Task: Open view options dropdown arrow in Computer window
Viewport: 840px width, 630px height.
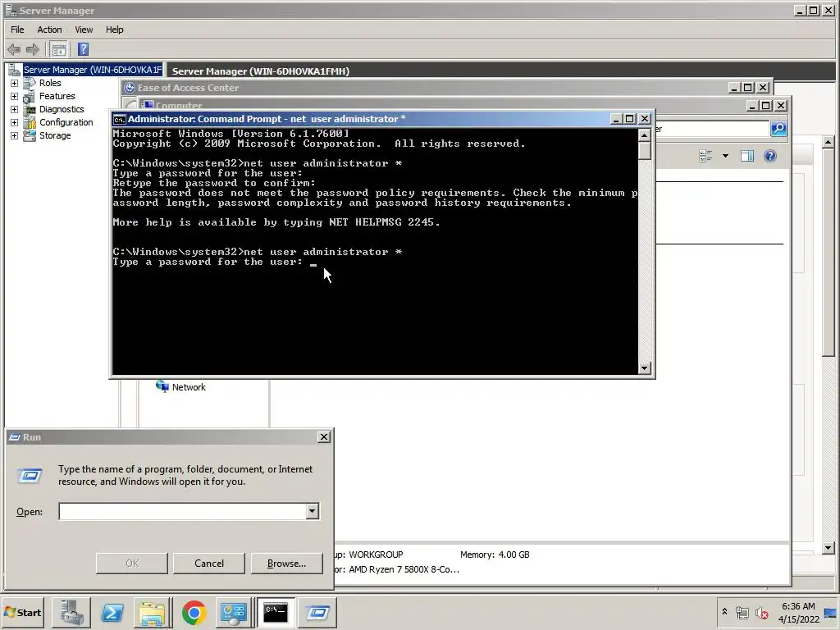Action: click(725, 156)
